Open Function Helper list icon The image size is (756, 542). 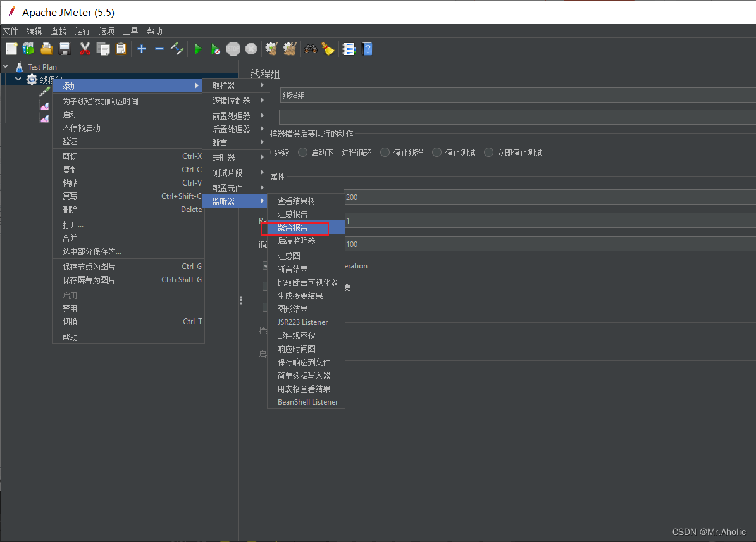[x=349, y=49]
